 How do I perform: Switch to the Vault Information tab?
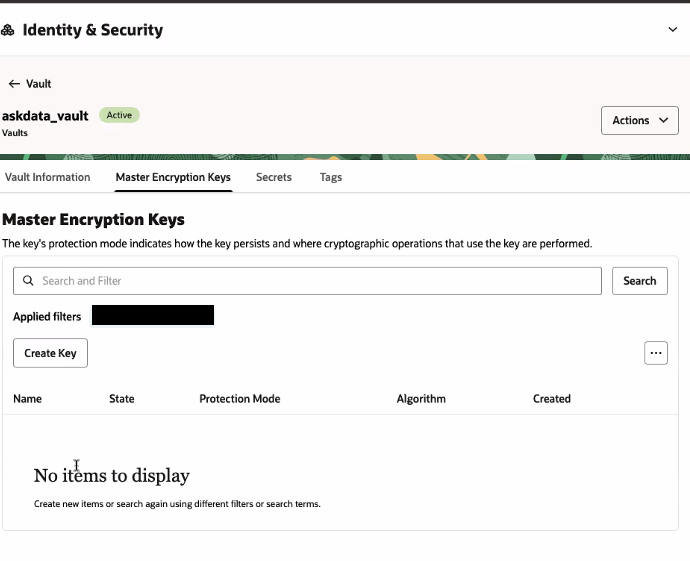coord(48,177)
